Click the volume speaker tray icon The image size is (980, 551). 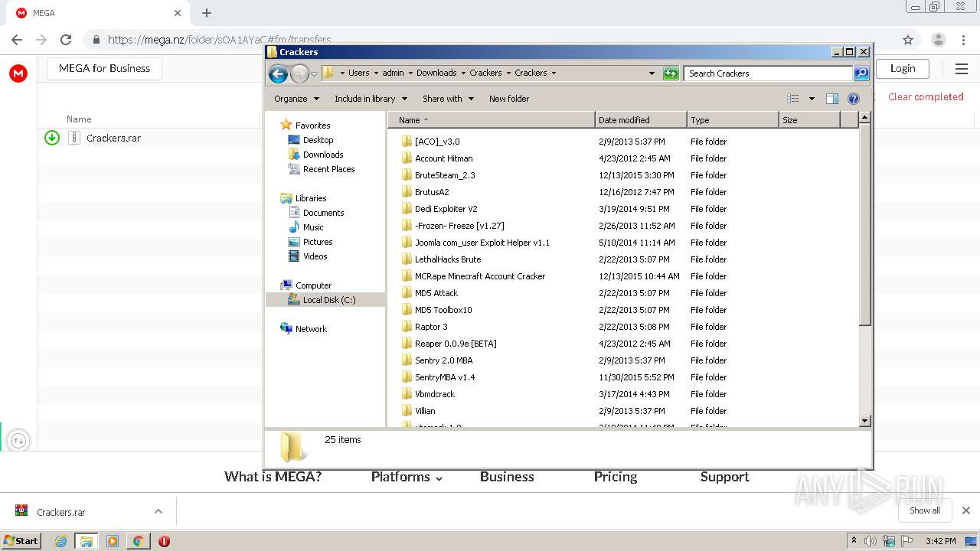point(871,541)
